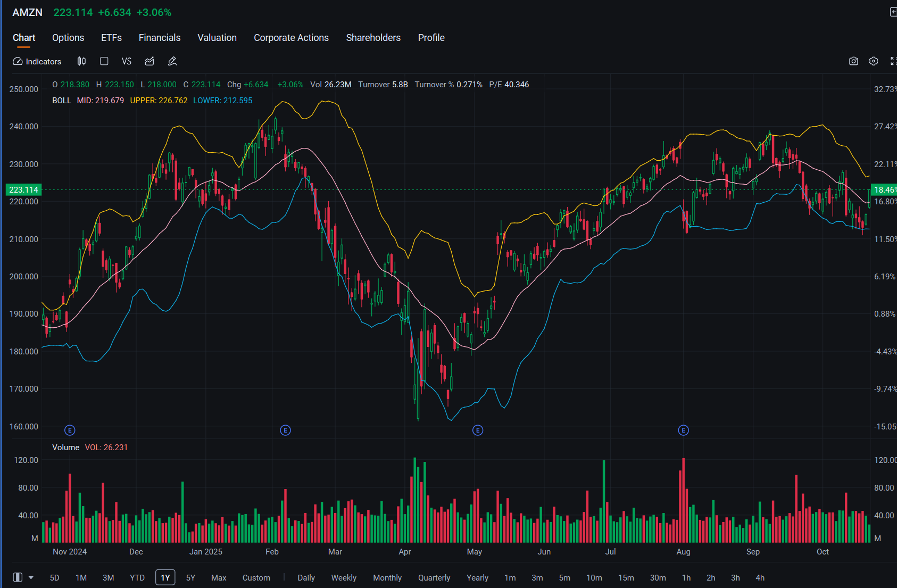The width and height of the screenshot is (897, 588).
Task: Switch to the 5m interval
Action: click(x=564, y=578)
